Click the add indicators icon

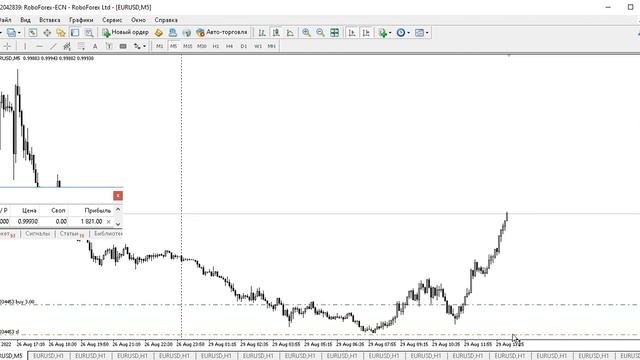[382, 33]
